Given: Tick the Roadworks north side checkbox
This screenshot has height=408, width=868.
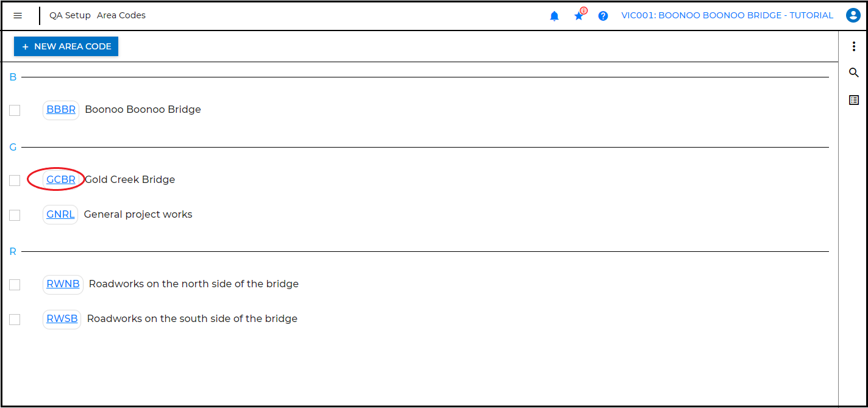Looking at the screenshot, I should pyautogui.click(x=15, y=285).
